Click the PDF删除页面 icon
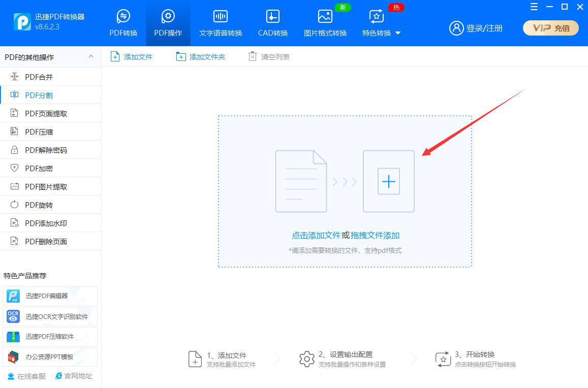 tap(14, 241)
